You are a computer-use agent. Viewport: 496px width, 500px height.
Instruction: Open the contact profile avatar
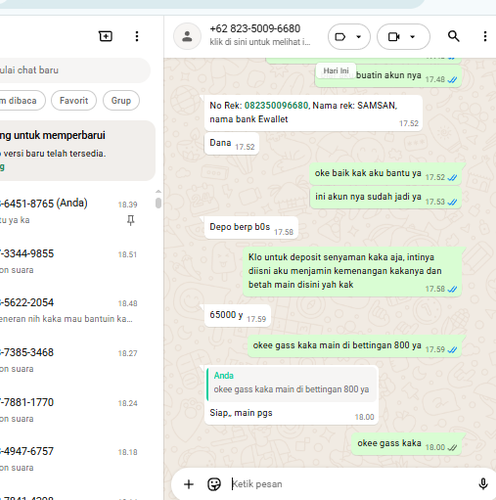[187, 36]
